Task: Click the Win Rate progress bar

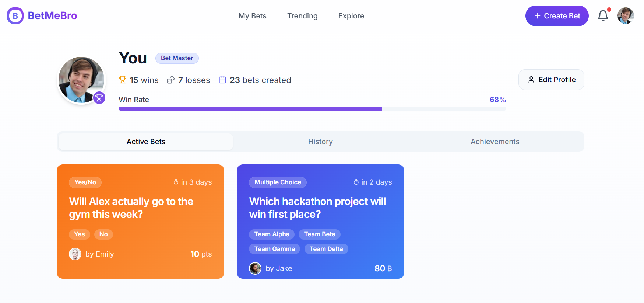Action: click(x=312, y=109)
